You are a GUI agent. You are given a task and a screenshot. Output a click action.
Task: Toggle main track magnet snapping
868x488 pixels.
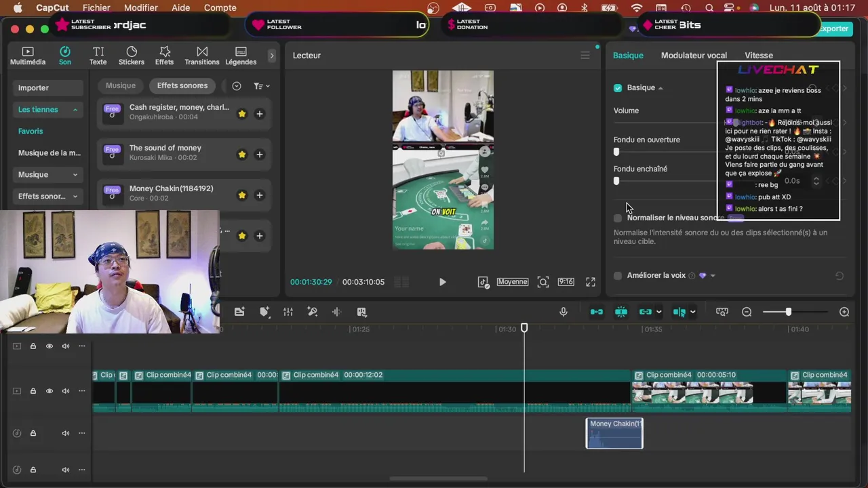click(x=597, y=312)
